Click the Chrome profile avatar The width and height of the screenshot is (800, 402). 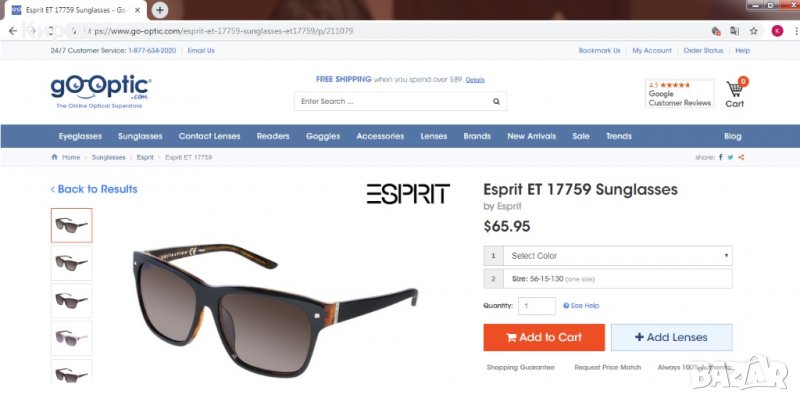pos(777,31)
